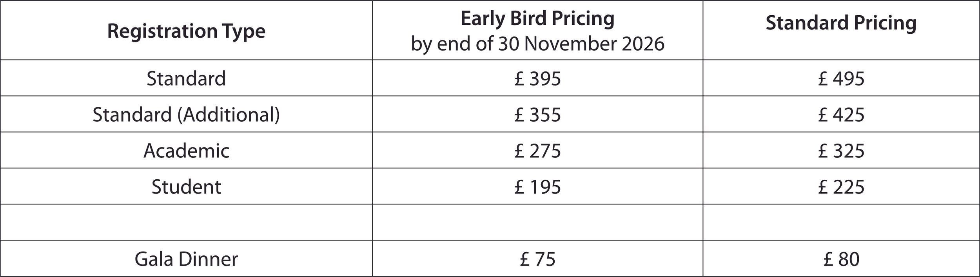
Task: Click the 30 November 2026 deadline text
Action: click(581, 44)
